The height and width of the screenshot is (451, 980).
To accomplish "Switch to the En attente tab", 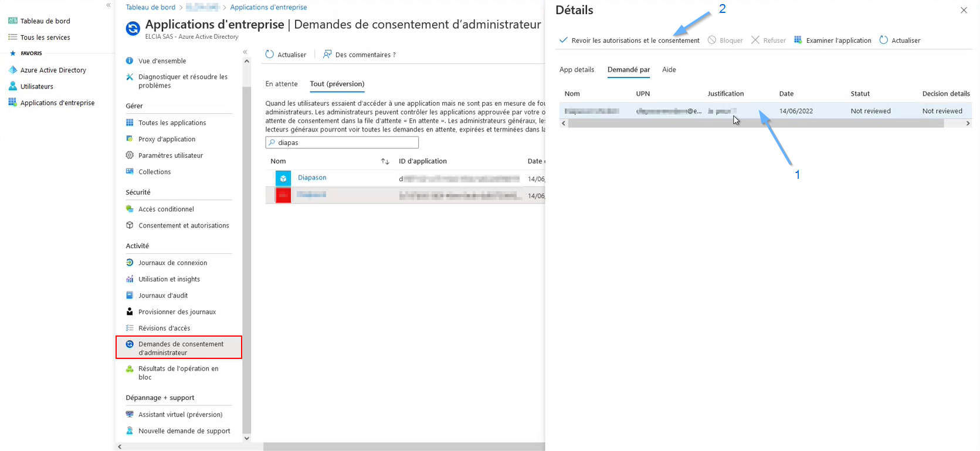I will 282,84.
